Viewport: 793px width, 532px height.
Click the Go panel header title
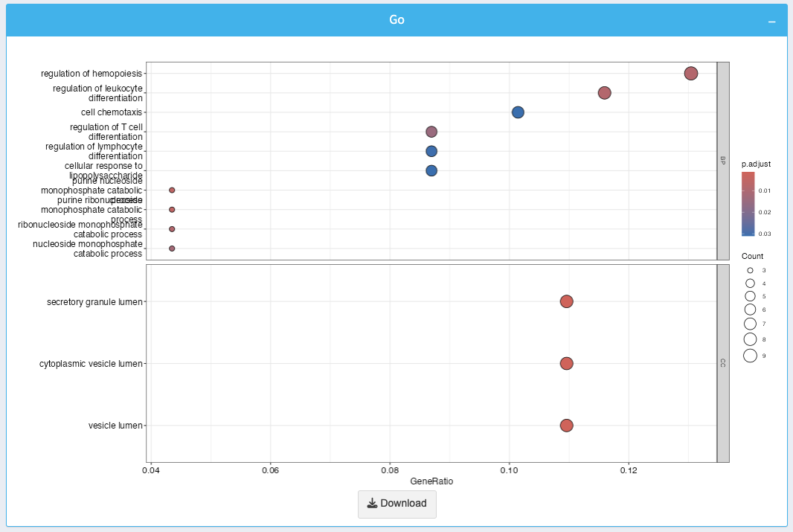pyautogui.click(x=396, y=20)
